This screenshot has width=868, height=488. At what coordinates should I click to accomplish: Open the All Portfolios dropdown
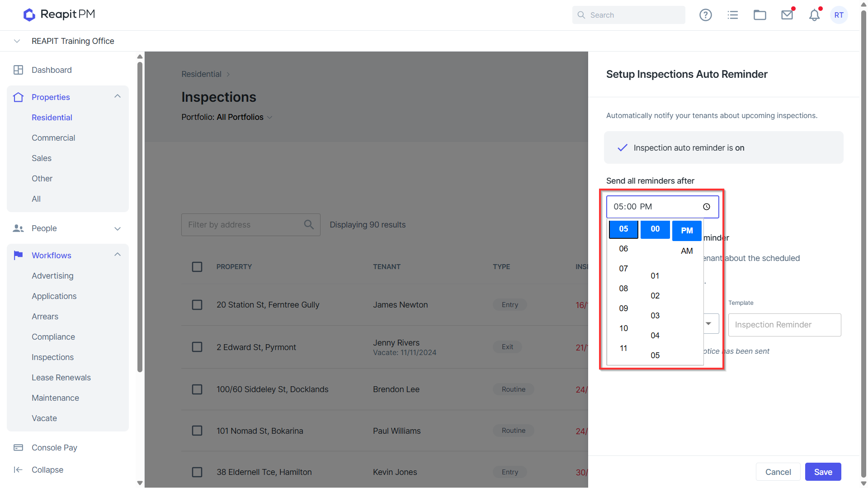tap(245, 117)
